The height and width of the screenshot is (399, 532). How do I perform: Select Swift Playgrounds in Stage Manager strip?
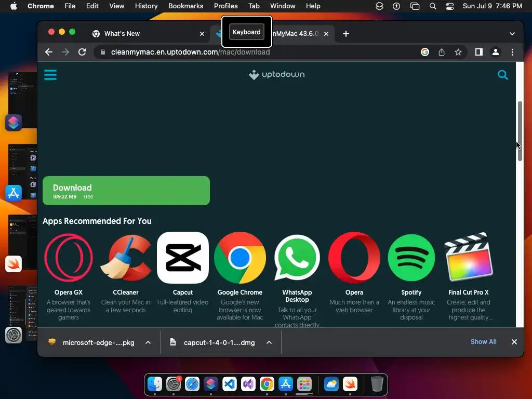tap(14, 264)
